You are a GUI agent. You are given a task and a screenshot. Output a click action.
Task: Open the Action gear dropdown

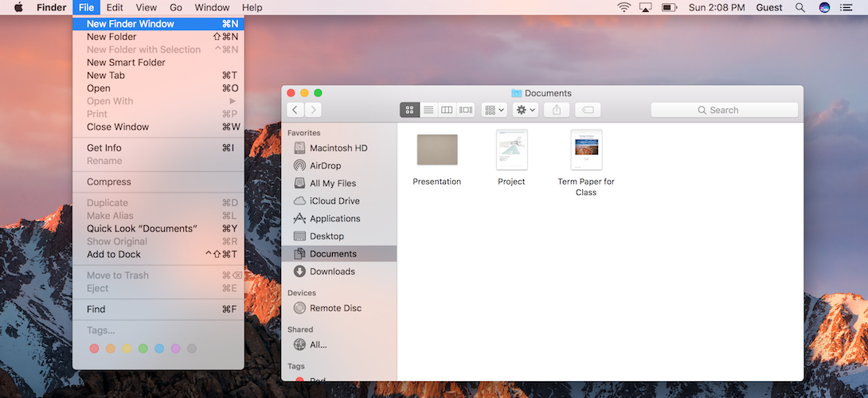pyautogui.click(x=526, y=110)
